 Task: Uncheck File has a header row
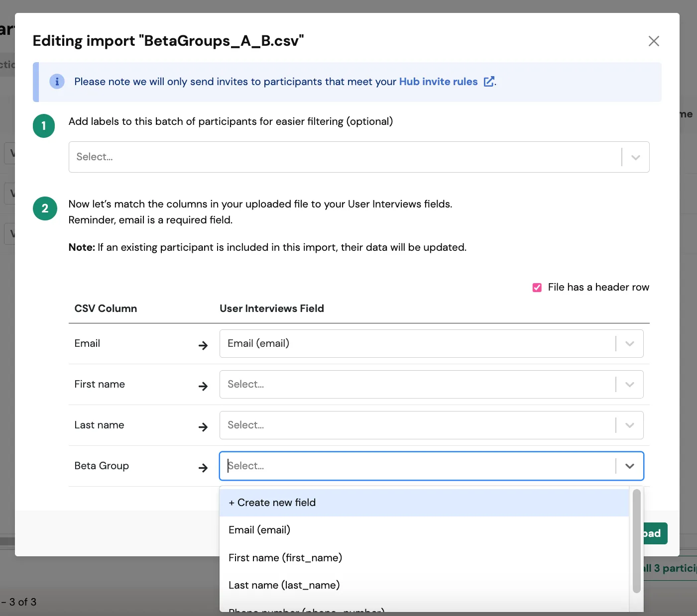(537, 288)
